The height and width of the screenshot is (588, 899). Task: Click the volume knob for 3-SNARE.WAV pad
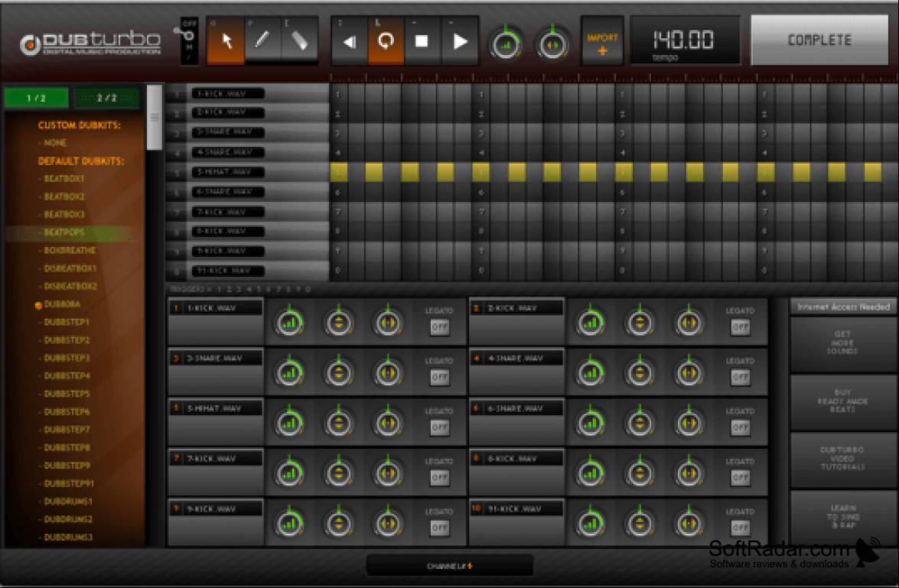coord(289,373)
